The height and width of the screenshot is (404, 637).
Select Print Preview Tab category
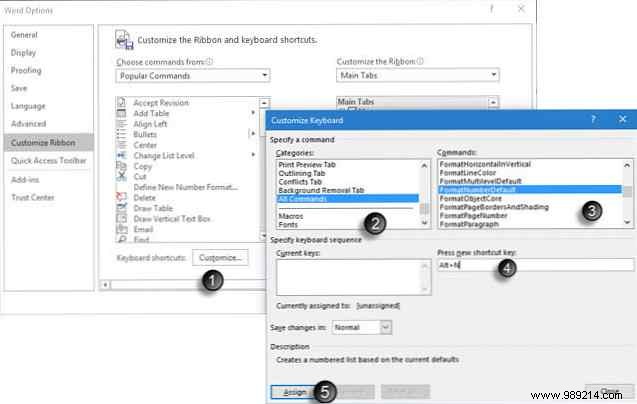pyautogui.click(x=307, y=165)
